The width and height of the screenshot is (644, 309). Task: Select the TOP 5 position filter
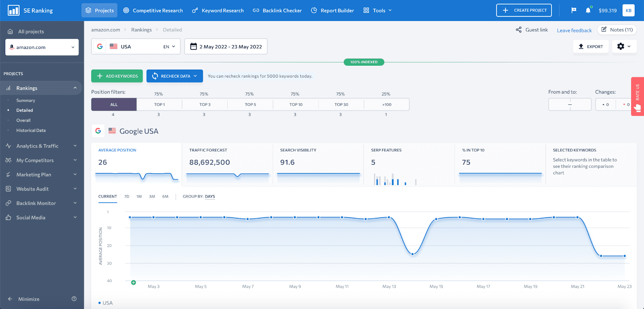pyautogui.click(x=250, y=105)
